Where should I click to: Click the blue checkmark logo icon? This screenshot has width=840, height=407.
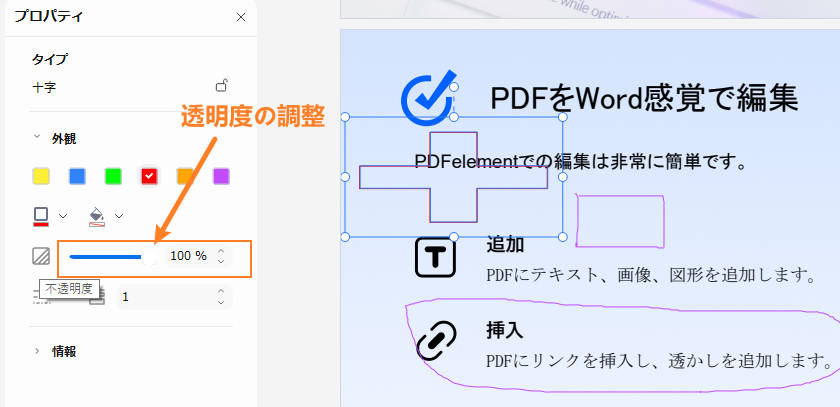click(429, 96)
